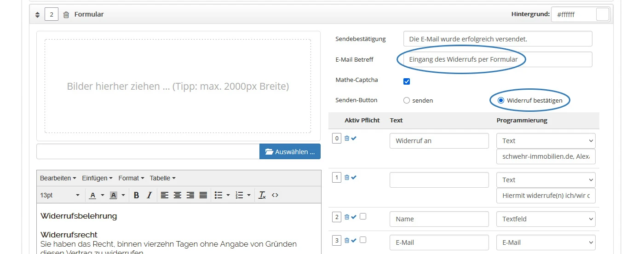Insert a bullet list
644x254 pixels.
219,195
